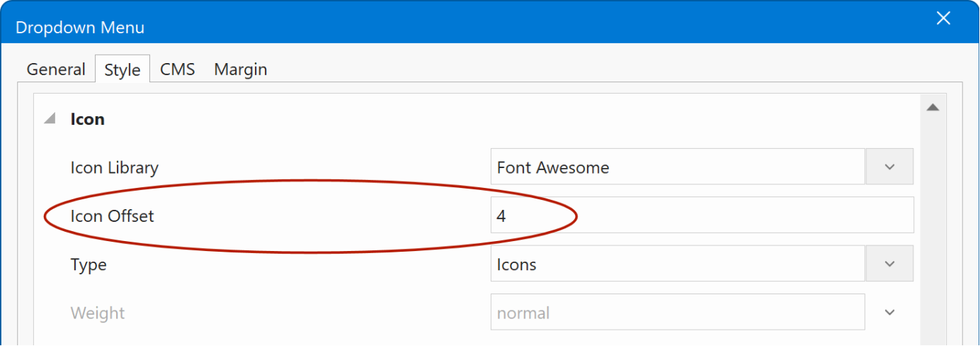Click the Icon Offset label
Image resolution: width=980 pixels, height=346 pixels.
pyautogui.click(x=113, y=216)
